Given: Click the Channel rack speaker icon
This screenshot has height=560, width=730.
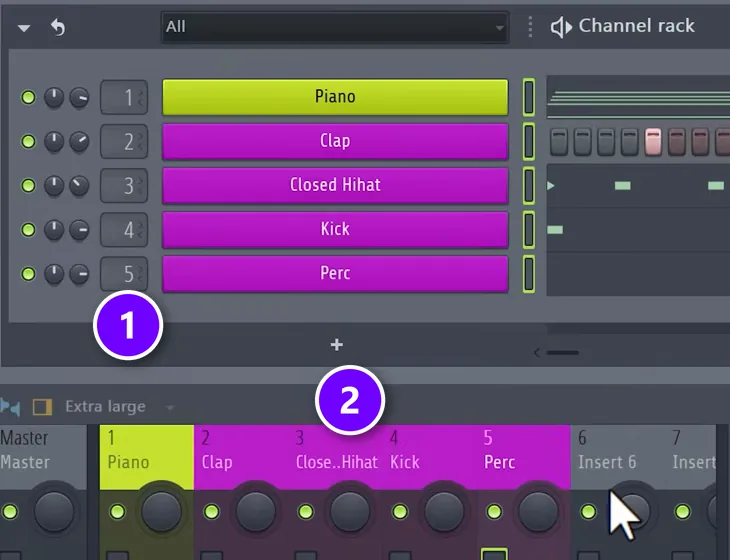Looking at the screenshot, I should [x=561, y=27].
